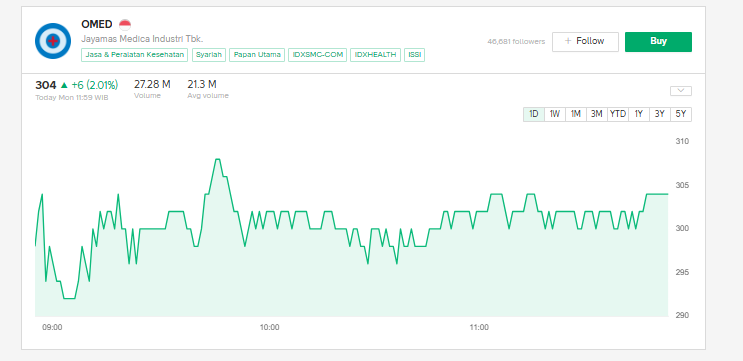743x361 pixels.
Task: Click the 290 price axis label
Action: point(682,315)
